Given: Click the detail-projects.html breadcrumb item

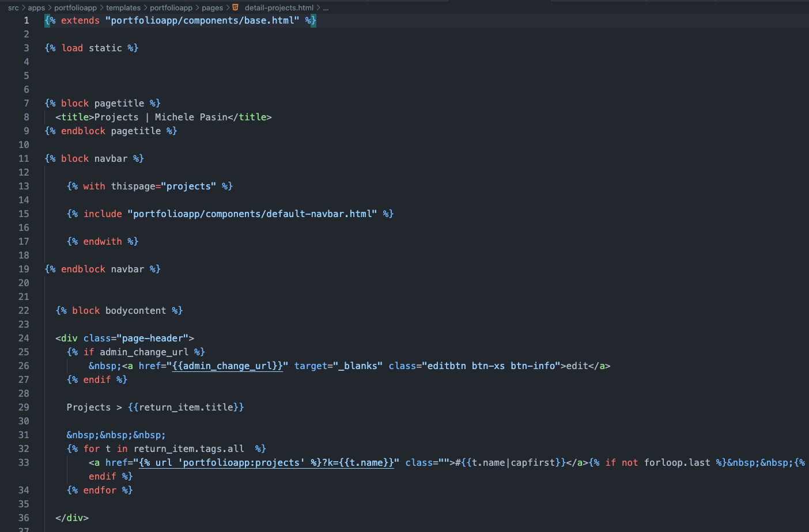Looking at the screenshot, I should (279, 7).
